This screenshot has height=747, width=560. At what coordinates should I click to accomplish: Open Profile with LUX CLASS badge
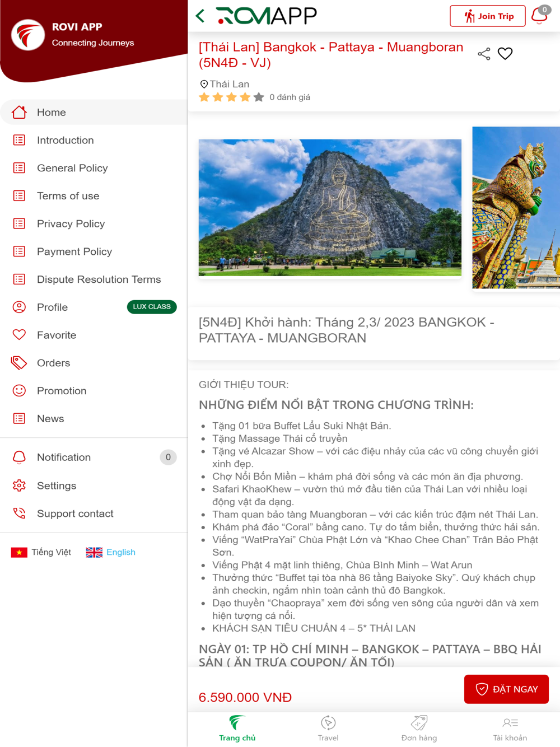(94, 307)
